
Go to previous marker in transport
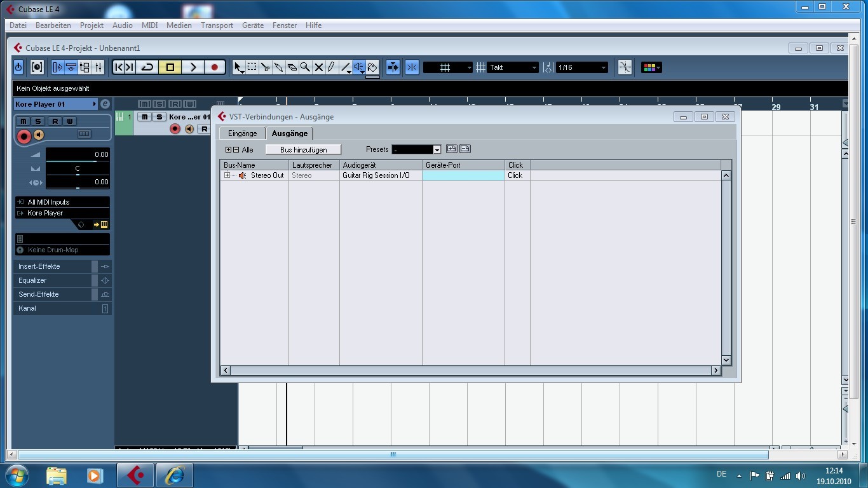point(118,67)
